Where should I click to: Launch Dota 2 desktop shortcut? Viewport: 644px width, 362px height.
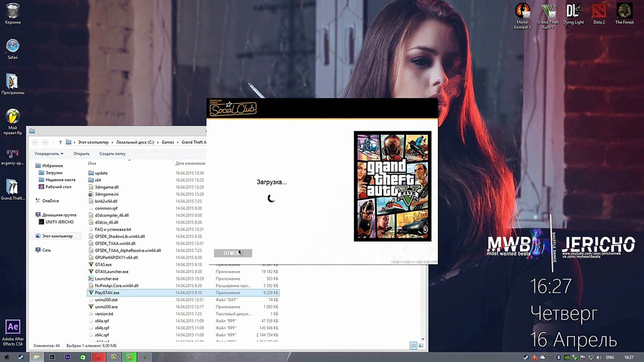[599, 14]
